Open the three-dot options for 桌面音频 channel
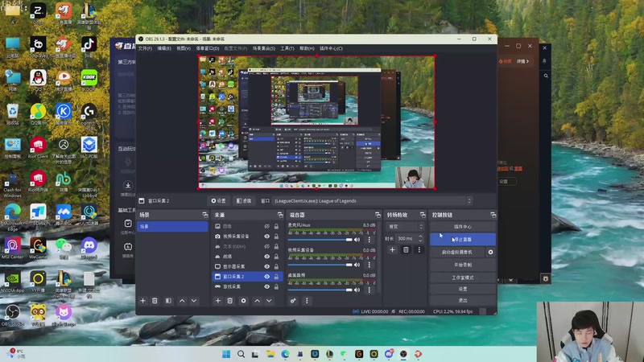This screenshot has height=362, width=644. tap(369, 290)
